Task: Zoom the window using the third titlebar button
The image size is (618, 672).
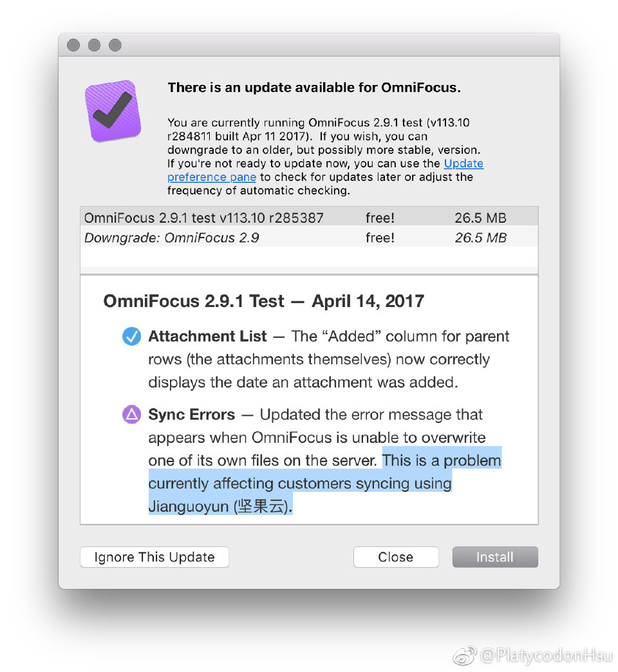Action: tap(115, 45)
